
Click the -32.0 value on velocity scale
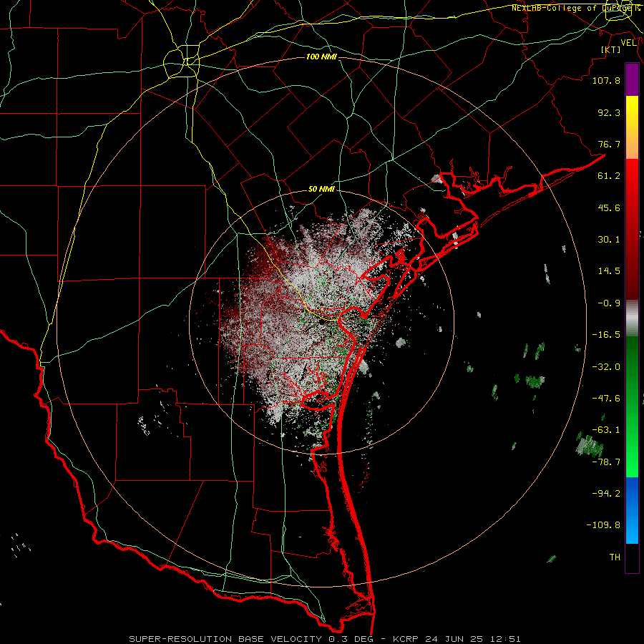click(x=606, y=367)
